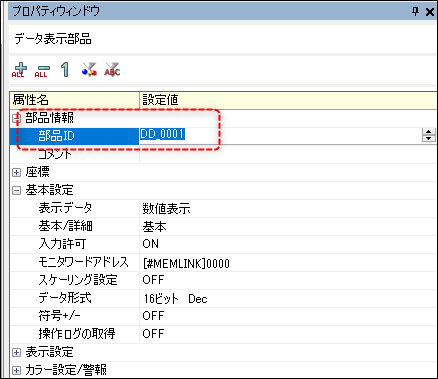Click the [#MEMLINK]0000 address value
This screenshot has height=379, width=438.
pos(186,264)
